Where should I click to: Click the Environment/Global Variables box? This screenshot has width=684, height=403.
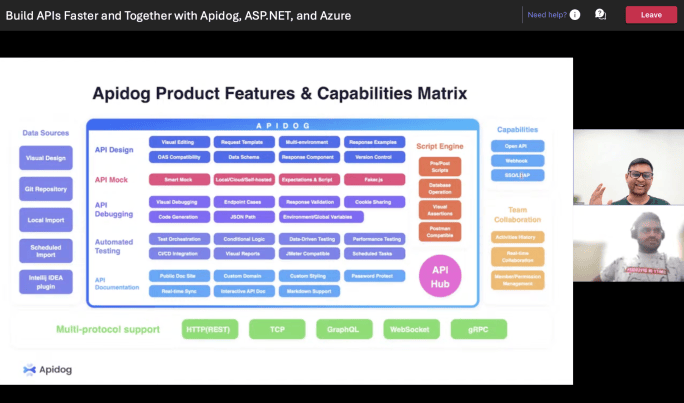click(321, 217)
